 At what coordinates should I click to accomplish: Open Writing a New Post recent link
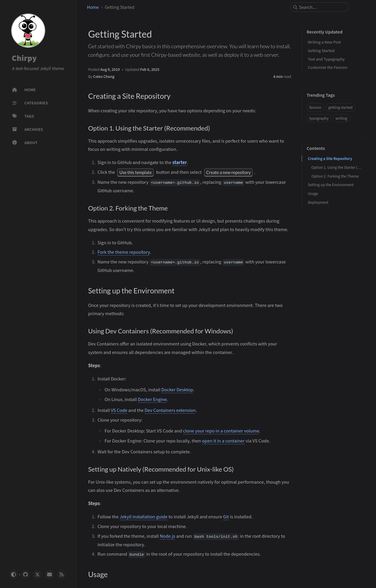click(324, 42)
